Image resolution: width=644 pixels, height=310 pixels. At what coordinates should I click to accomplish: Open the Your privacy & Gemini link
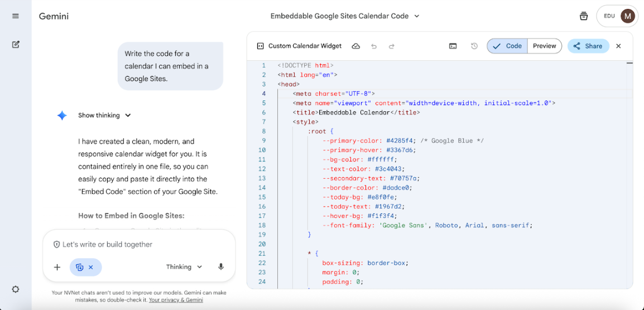(x=176, y=300)
